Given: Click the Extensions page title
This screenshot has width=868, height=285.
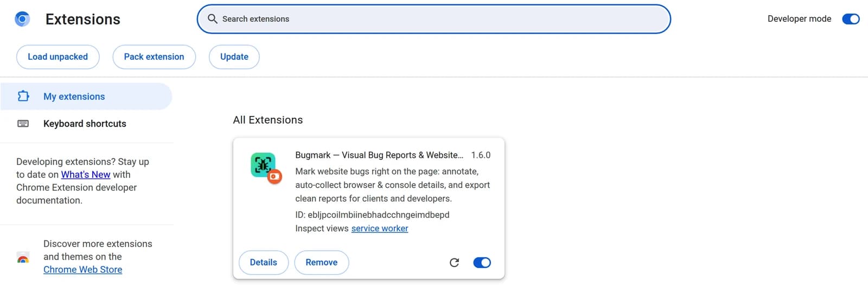Looking at the screenshot, I should 83,19.
